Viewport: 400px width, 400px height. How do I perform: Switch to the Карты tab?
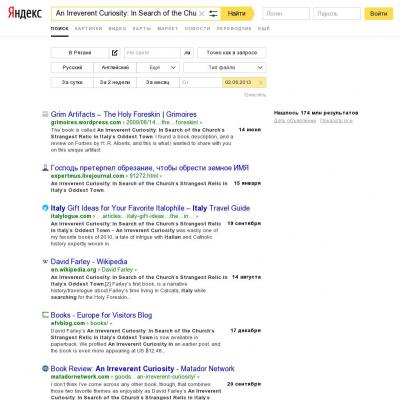142,29
